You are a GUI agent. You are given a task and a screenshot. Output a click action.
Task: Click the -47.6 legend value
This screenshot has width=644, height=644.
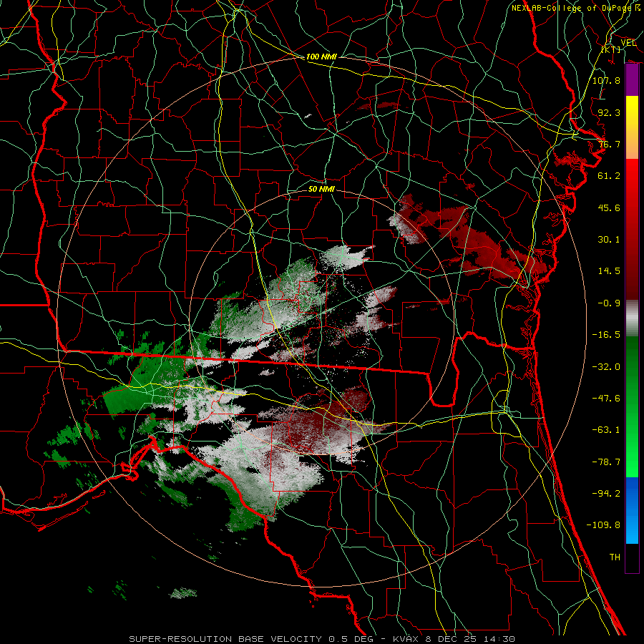[x=606, y=399]
